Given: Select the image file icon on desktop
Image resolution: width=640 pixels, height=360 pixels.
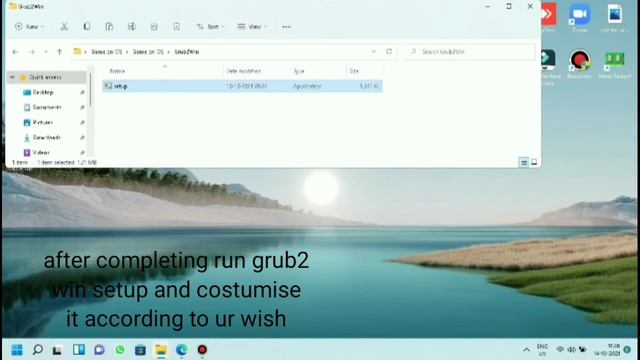Looking at the screenshot, I should 615,18.
